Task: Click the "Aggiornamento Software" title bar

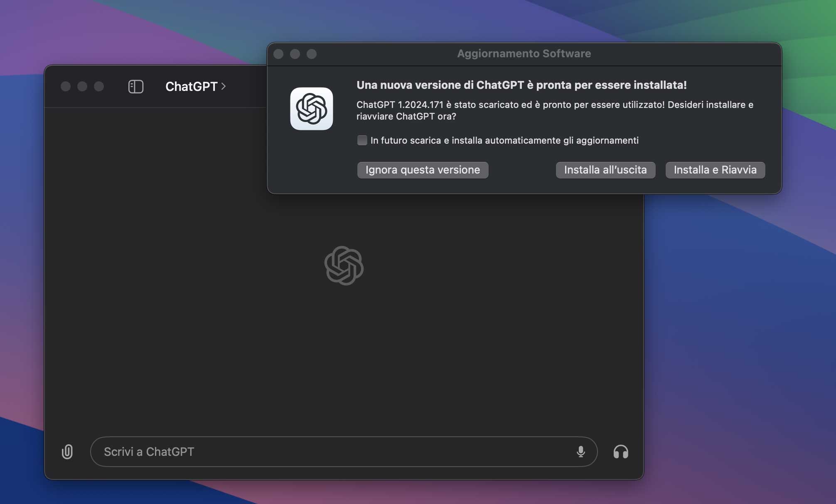Action: click(x=524, y=54)
